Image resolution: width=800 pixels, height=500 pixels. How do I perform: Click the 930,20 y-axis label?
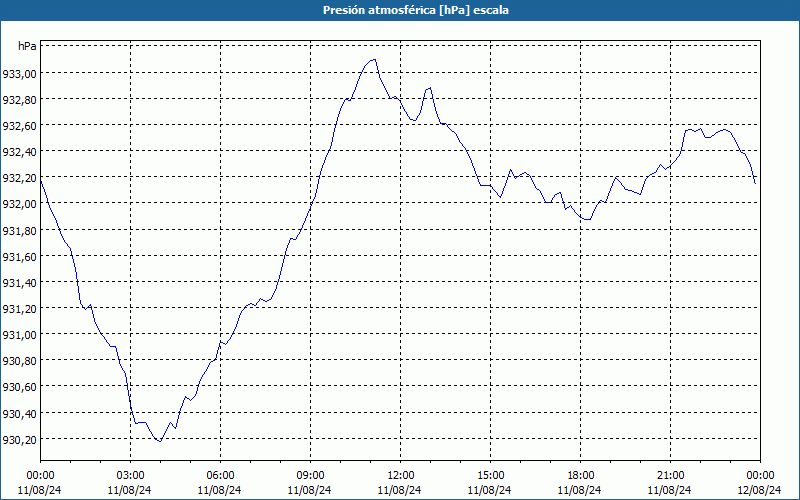(19, 439)
